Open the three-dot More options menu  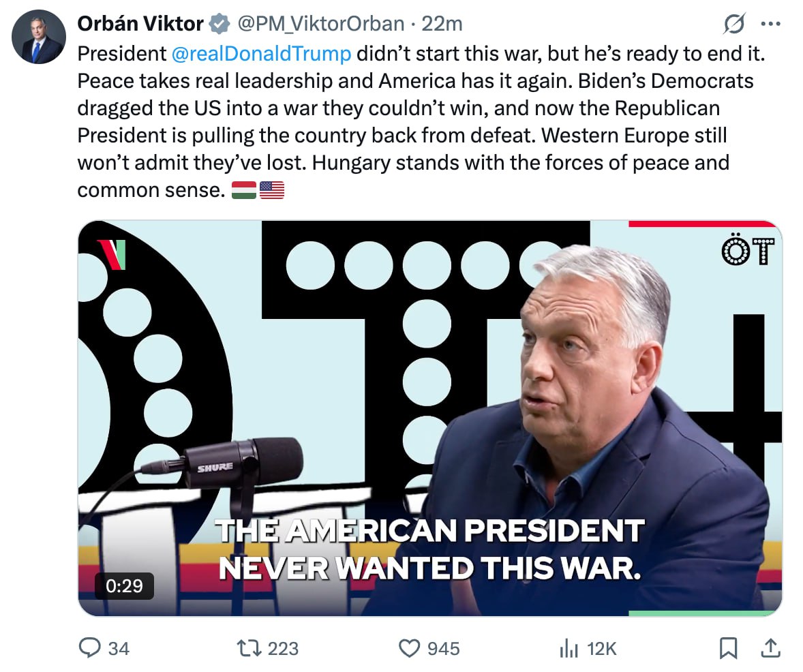click(770, 24)
